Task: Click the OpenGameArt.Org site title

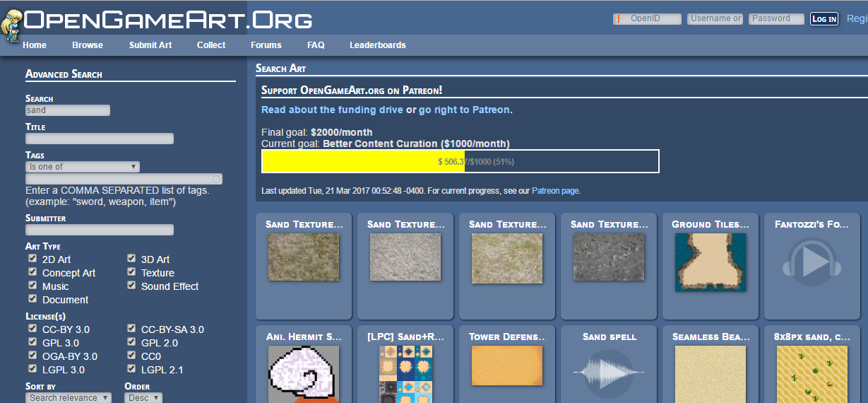Action: click(x=168, y=20)
